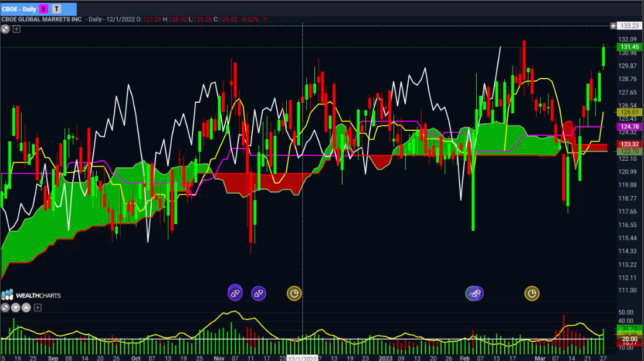Open second purple thumbs marker near Nov 11
The height and width of the screenshot is (361, 644).
pos(258,293)
